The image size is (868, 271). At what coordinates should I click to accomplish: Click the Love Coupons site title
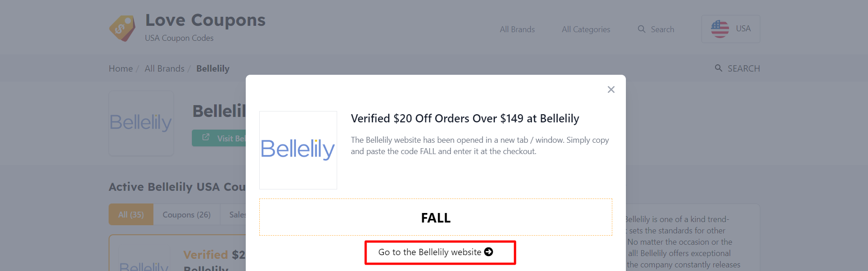(x=205, y=20)
